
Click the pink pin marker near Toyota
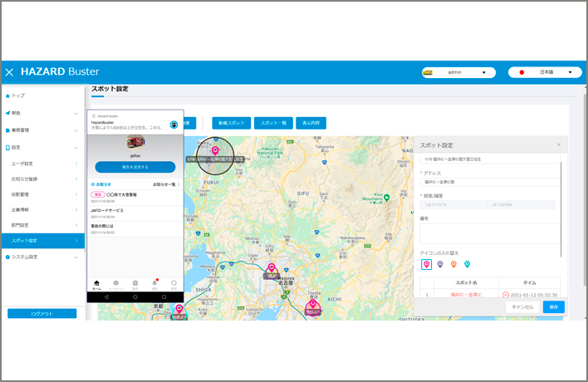tap(313, 304)
